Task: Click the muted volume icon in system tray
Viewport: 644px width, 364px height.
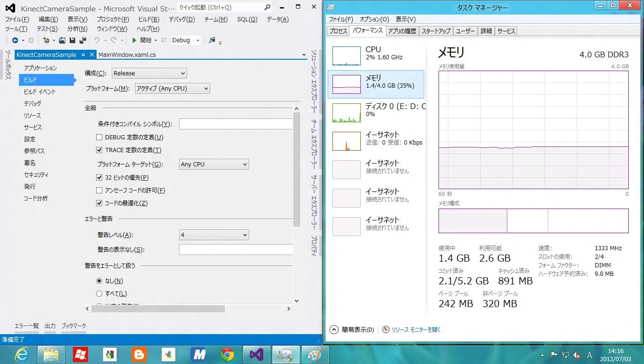Action: [x=577, y=355]
